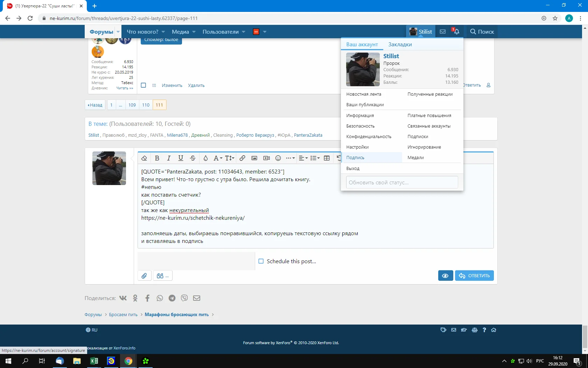Toggle strikethrough formatting in the reply editor
This screenshot has height=368, width=588.
192,158
